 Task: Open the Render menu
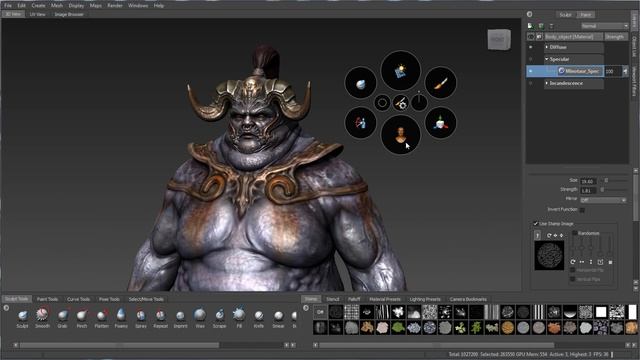click(115, 6)
